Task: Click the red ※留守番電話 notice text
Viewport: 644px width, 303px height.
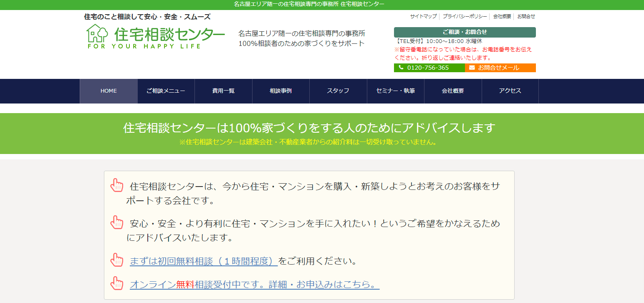Action: click(x=463, y=53)
